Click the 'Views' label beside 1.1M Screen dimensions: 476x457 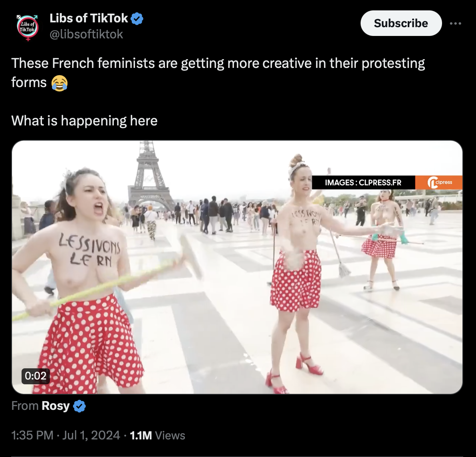[x=170, y=435]
